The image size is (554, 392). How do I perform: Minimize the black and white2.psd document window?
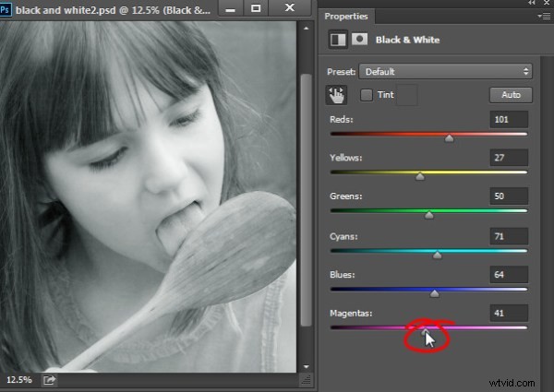click(230, 7)
